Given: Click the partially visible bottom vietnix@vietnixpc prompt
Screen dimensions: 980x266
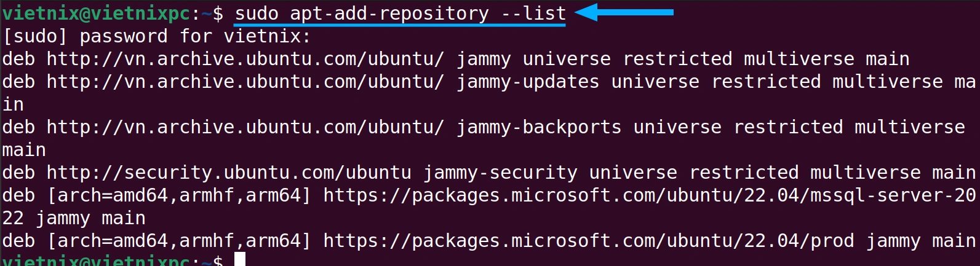Looking at the screenshot, I should (x=95, y=261).
